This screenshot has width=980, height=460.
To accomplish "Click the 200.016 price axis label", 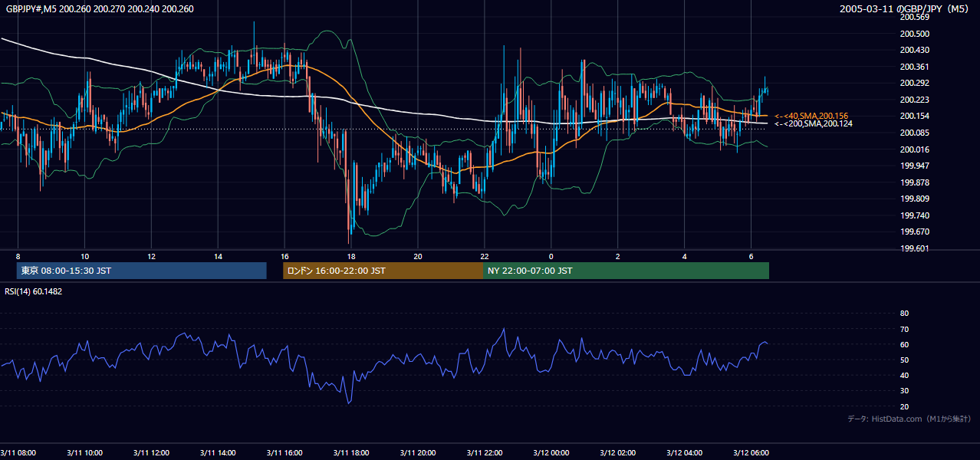I will click(915, 149).
